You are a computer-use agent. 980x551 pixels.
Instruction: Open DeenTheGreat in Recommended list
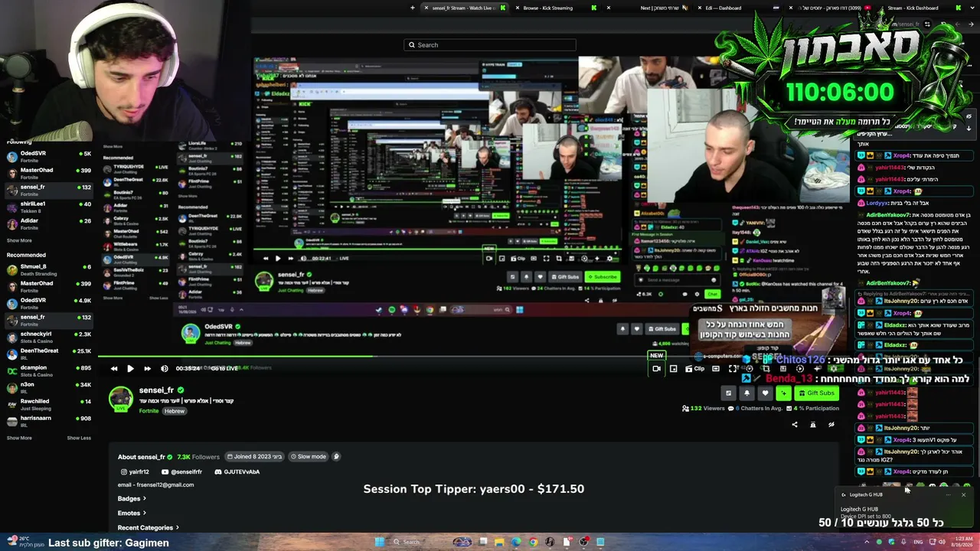click(x=49, y=354)
